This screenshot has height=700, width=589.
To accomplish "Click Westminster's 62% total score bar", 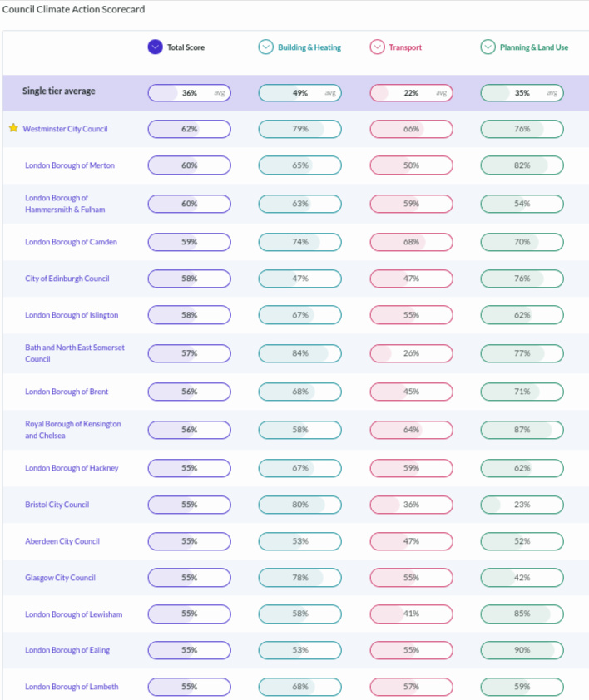I will [189, 129].
